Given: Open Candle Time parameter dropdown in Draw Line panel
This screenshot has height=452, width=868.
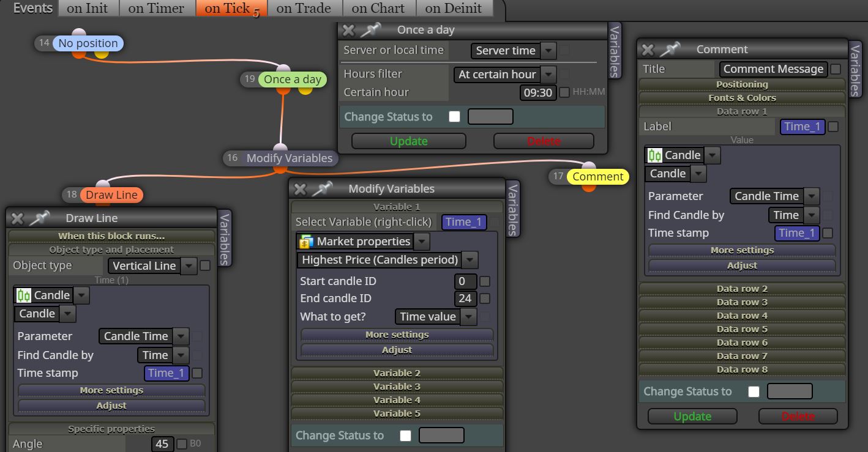Looking at the screenshot, I should tap(181, 336).
